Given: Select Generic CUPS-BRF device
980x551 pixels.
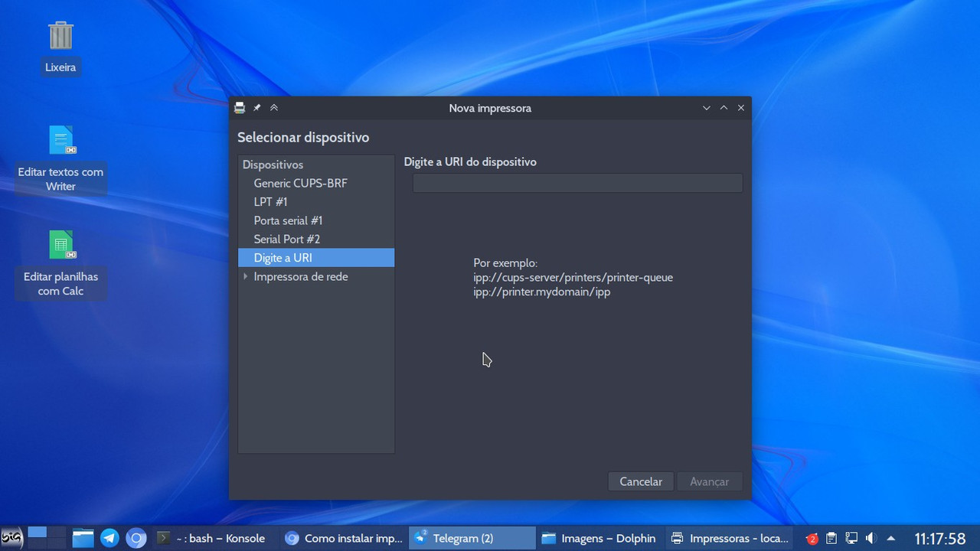Looking at the screenshot, I should tap(316, 183).
